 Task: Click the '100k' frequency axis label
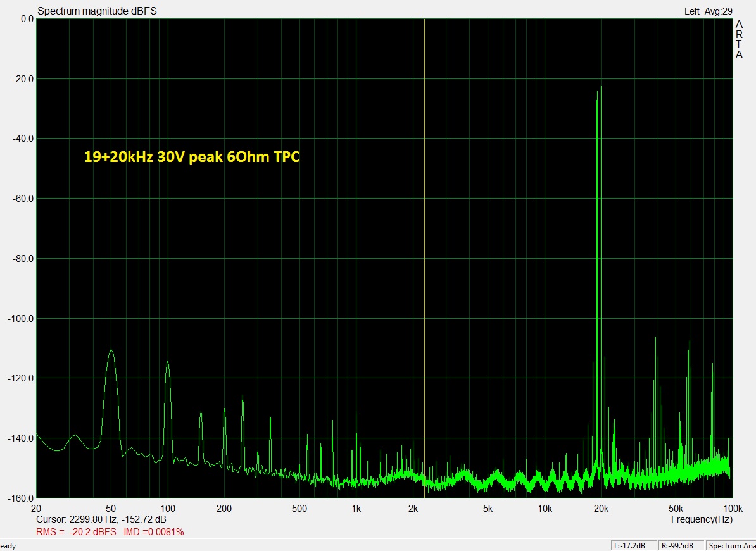(733, 509)
